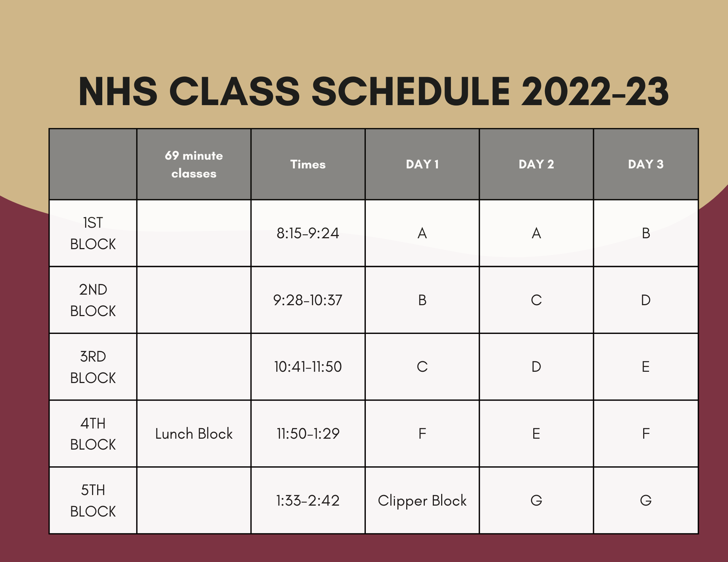Select the DAY 1 column header
728x562 pixels.
click(422, 164)
